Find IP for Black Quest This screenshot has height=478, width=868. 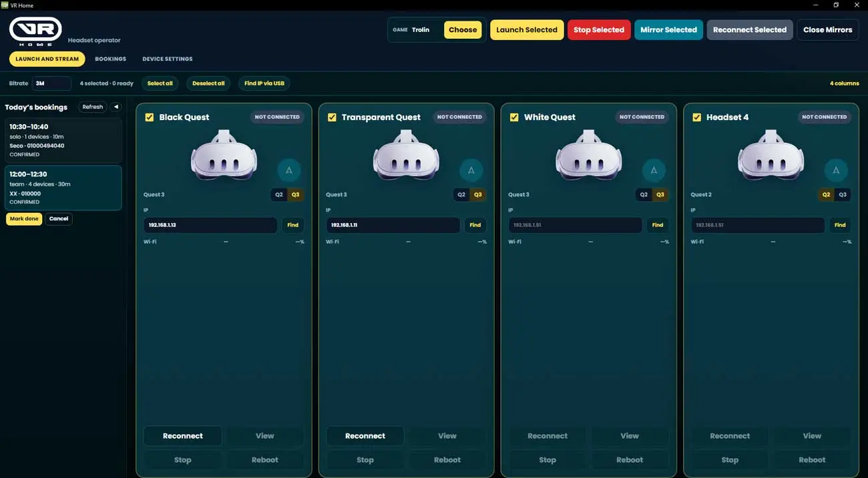[x=292, y=225]
